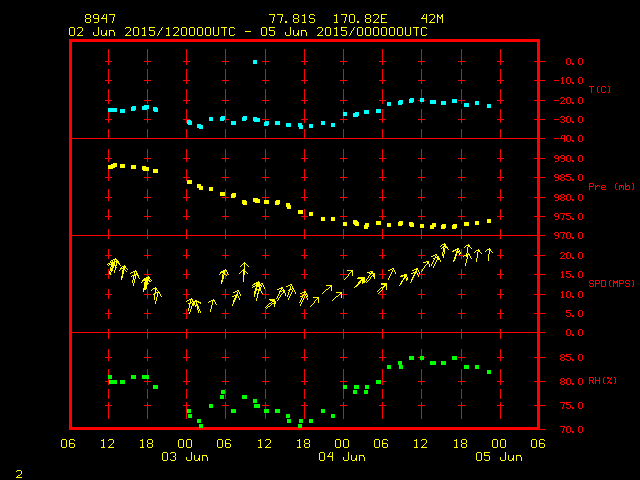640x480 pixels.
Task: Click the 18 hour label right of 04 Jun
Action: (x=460, y=444)
